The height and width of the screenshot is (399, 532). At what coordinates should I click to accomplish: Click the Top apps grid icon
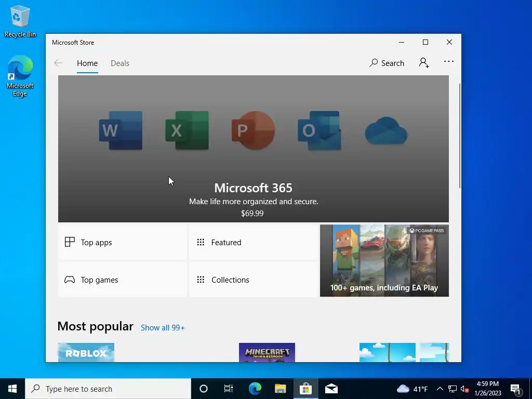[70, 242]
